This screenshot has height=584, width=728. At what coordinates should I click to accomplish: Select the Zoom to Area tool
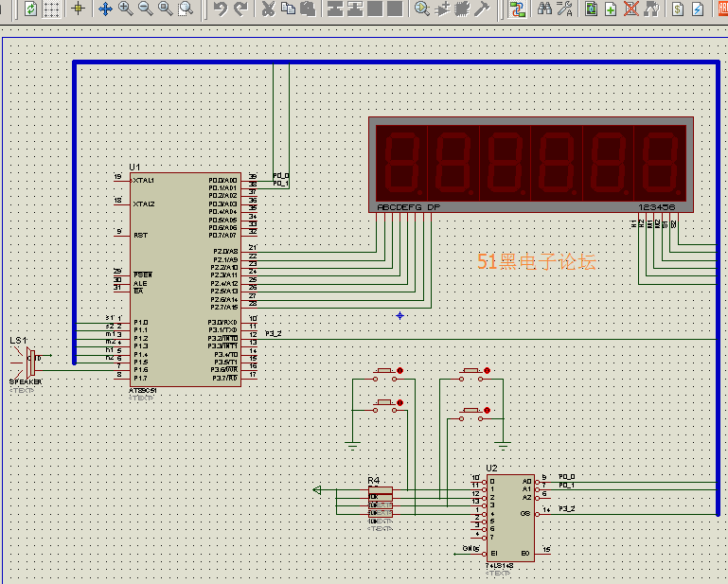point(186,9)
